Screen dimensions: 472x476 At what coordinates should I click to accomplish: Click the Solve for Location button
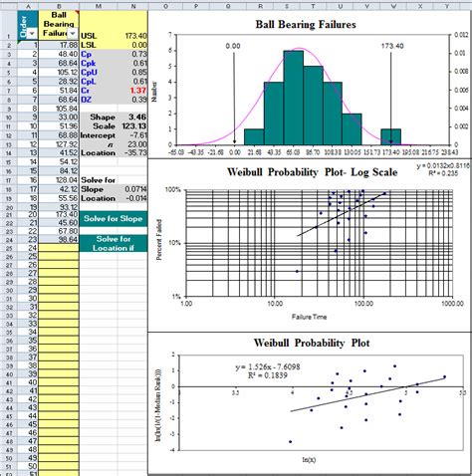pos(114,243)
